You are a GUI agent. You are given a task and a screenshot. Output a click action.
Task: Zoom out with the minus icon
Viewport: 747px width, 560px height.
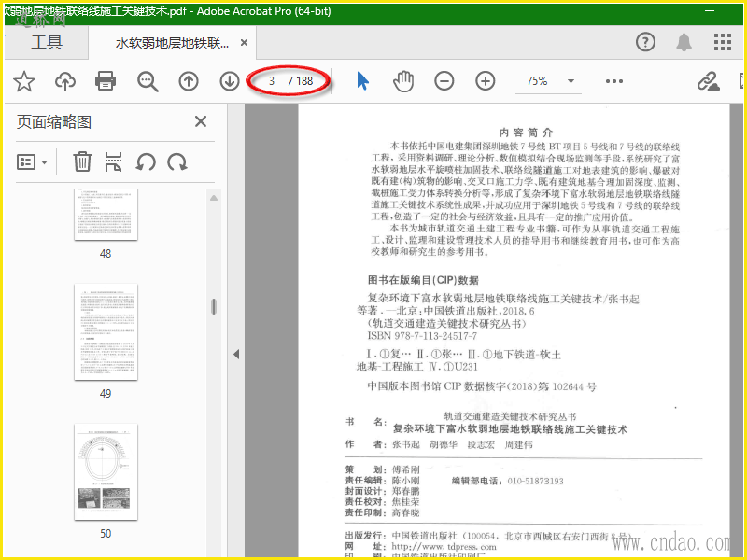(444, 81)
